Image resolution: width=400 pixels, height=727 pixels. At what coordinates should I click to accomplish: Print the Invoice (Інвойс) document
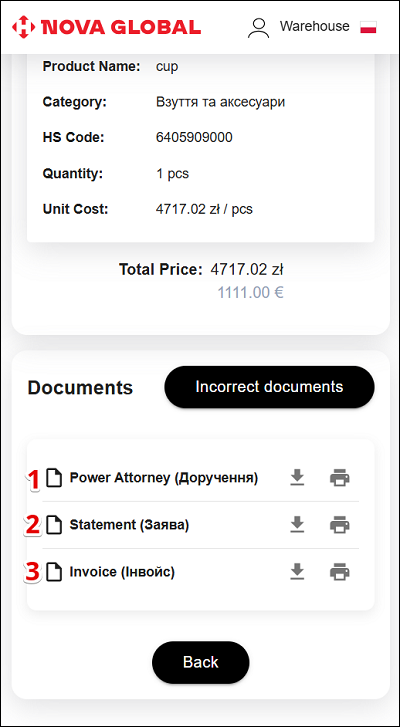coord(340,572)
